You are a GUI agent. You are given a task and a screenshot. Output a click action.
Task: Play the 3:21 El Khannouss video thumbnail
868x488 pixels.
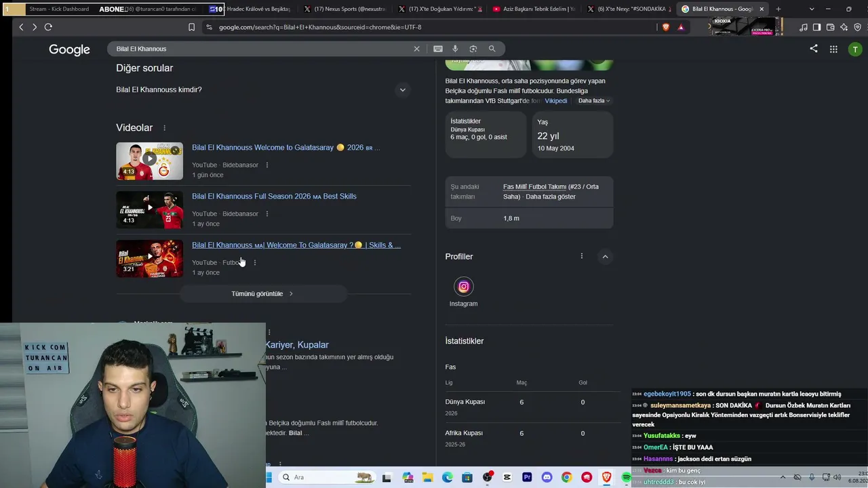pos(149,259)
